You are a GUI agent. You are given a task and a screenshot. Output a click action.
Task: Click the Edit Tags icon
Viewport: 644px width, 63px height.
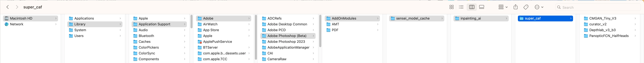coord(526,7)
